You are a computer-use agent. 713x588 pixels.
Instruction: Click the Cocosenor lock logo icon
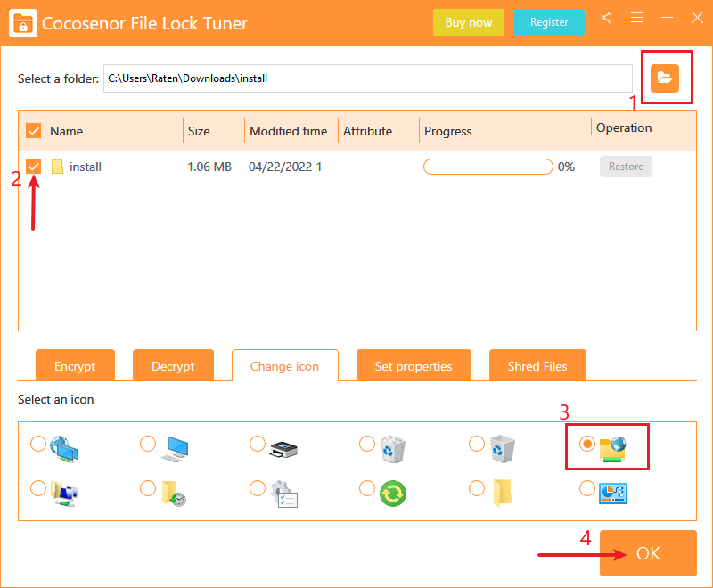[x=23, y=23]
